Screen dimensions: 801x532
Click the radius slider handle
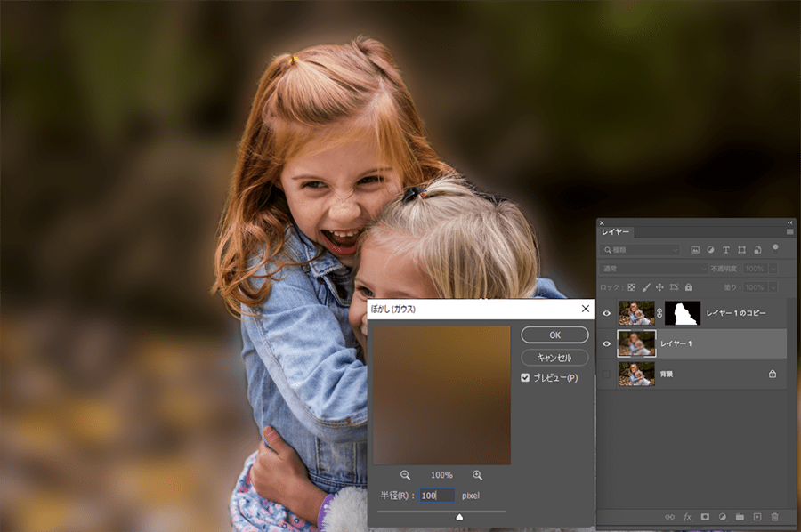pos(459,517)
